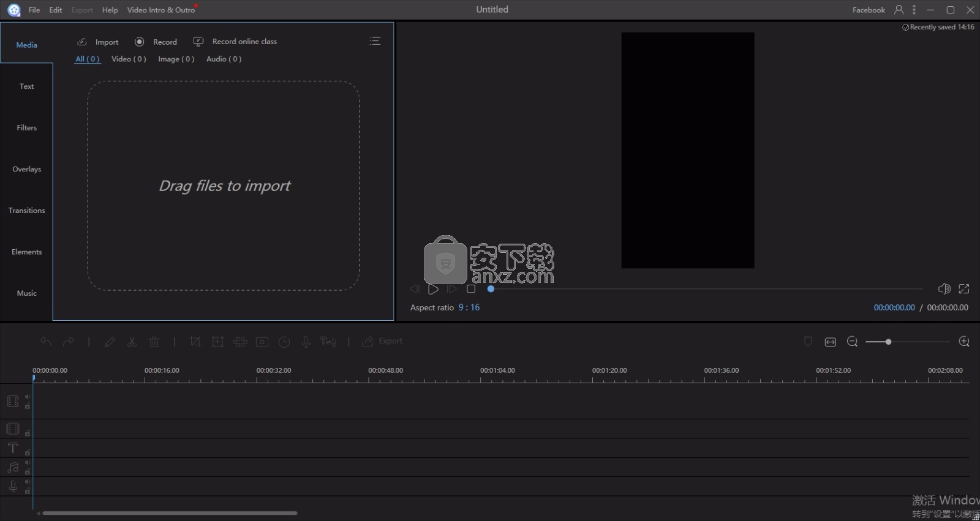The image size is (980, 521).
Task: Click the timeline zoom slider handle
Action: 888,342
